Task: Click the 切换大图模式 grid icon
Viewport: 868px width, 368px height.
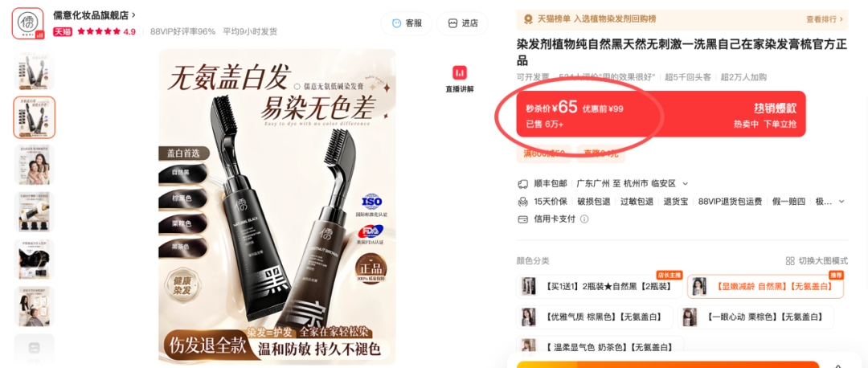Action: click(790, 260)
